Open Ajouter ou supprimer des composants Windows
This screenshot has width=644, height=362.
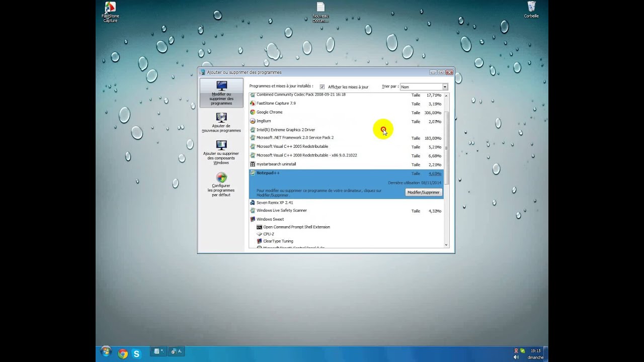point(221,152)
